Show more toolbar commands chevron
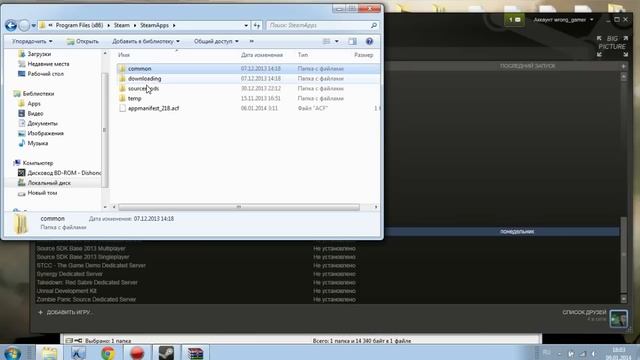The height and width of the screenshot is (360, 640). 251,41
